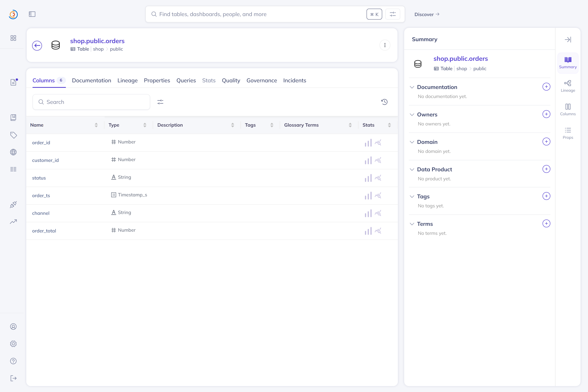Collapse the Documentation section chevron

click(412, 87)
